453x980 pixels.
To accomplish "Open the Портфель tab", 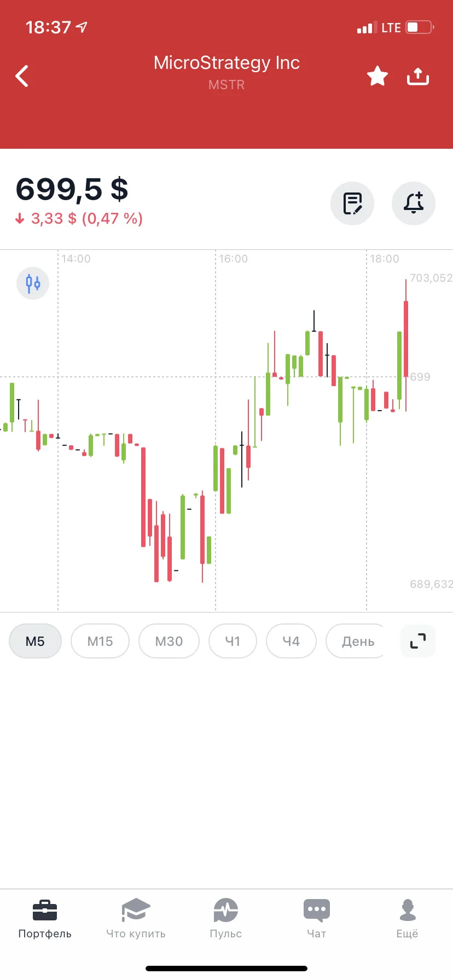I will pyautogui.click(x=45, y=919).
